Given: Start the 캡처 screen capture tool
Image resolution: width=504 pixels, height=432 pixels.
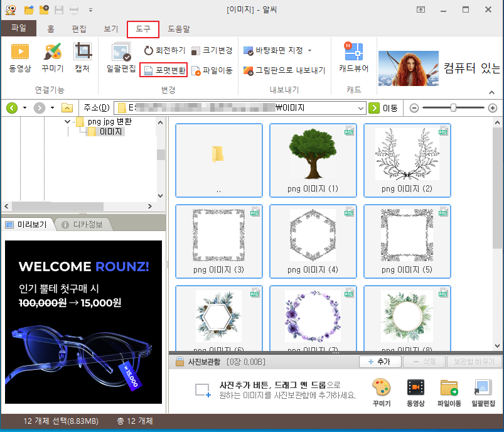Looking at the screenshot, I should pyautogui.click(x=82, y=59).
